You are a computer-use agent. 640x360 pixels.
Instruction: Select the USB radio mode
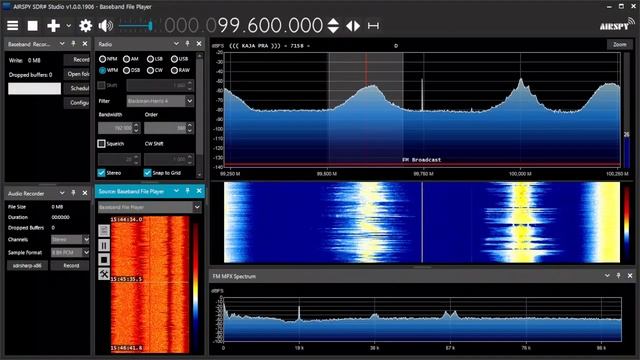[180, 59]
